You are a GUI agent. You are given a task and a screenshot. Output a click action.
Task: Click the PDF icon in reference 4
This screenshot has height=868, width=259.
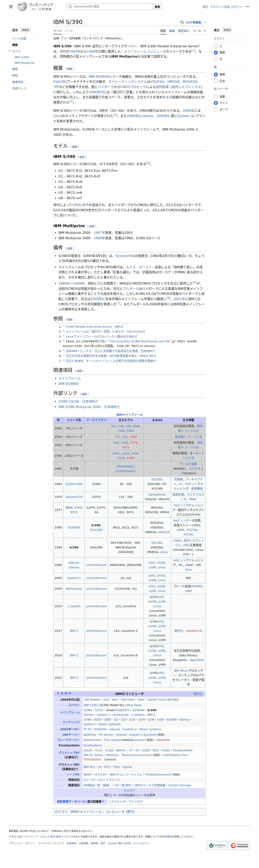pos(173,341)
